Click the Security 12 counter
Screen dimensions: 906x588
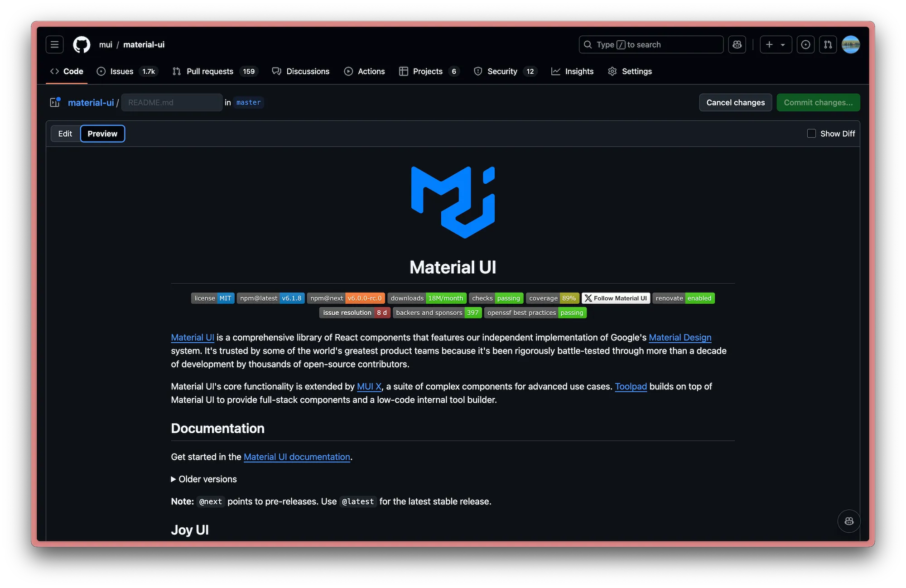[530, 72]
